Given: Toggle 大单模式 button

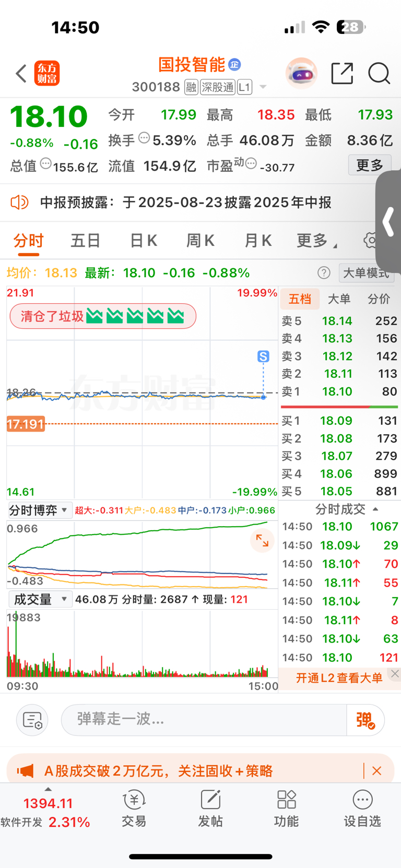Looking at the screenshot, I should [367, 273].
